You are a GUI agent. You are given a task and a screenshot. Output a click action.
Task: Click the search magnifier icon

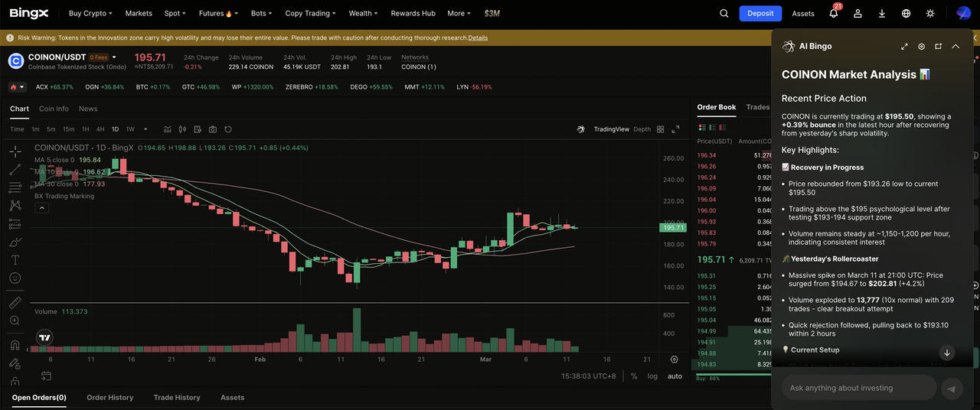coord(724,13)
